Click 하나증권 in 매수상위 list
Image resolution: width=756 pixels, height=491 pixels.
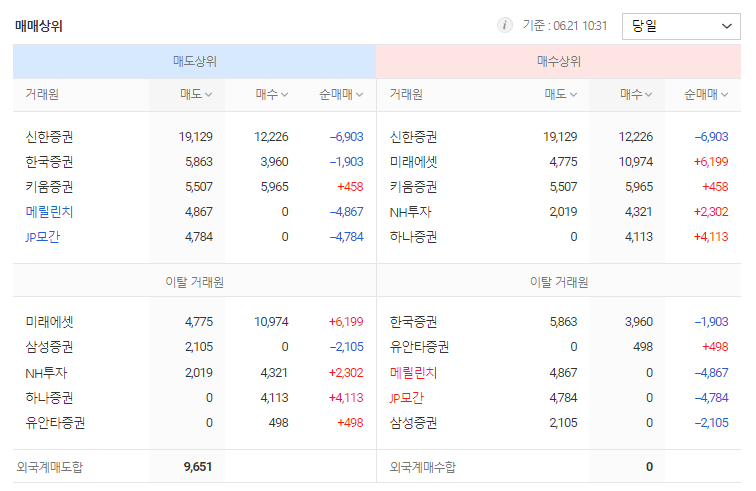pos(413,237)
